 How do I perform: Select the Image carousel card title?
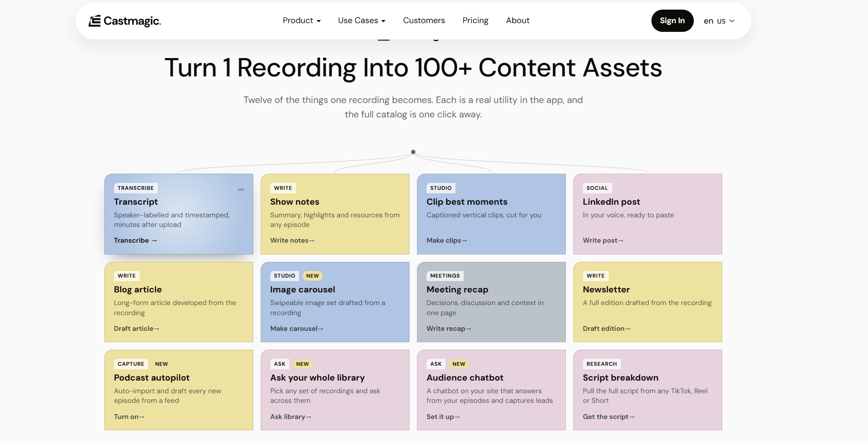click(303, 289)
